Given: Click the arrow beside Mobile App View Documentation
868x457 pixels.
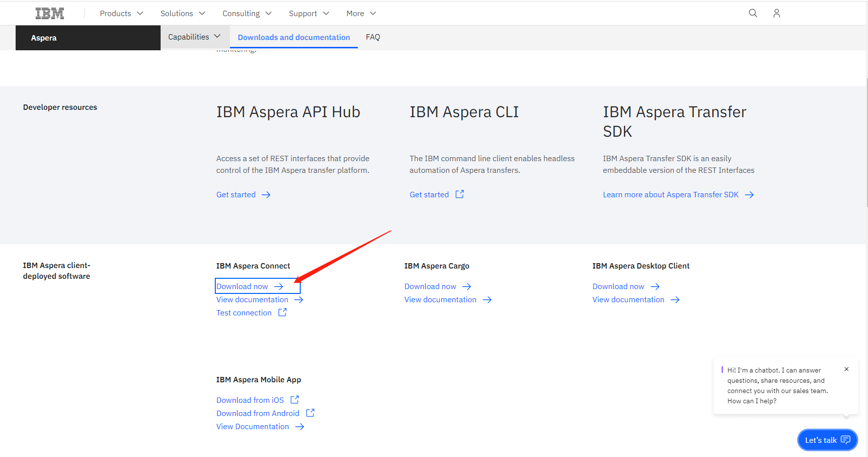Looking at the screenshot, I should (x=300, y=427).
